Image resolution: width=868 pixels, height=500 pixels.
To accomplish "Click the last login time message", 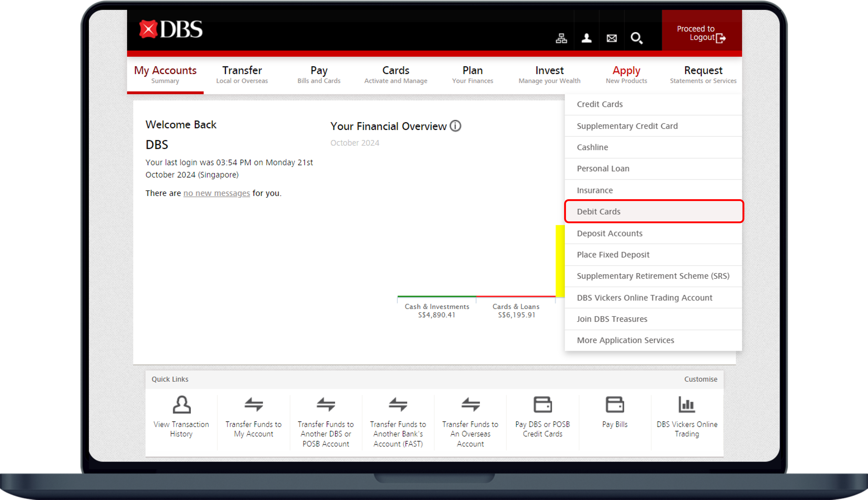I will (x=229, y=169).
